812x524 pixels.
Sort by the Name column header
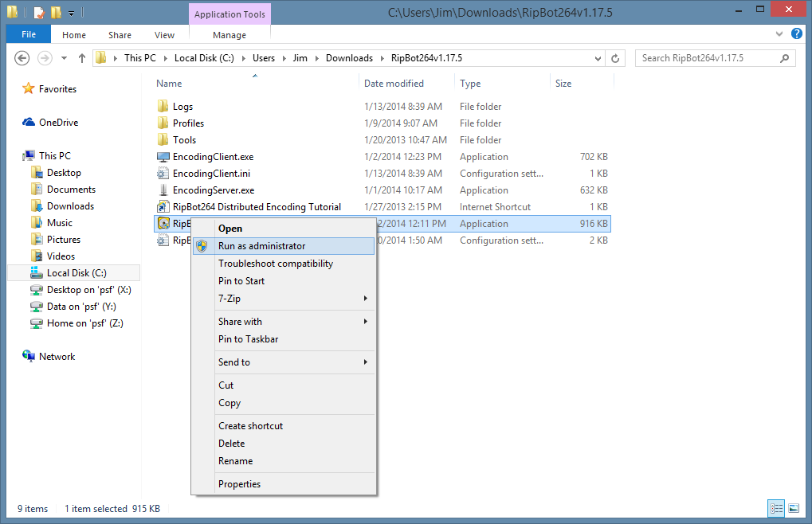click(169, 84)
